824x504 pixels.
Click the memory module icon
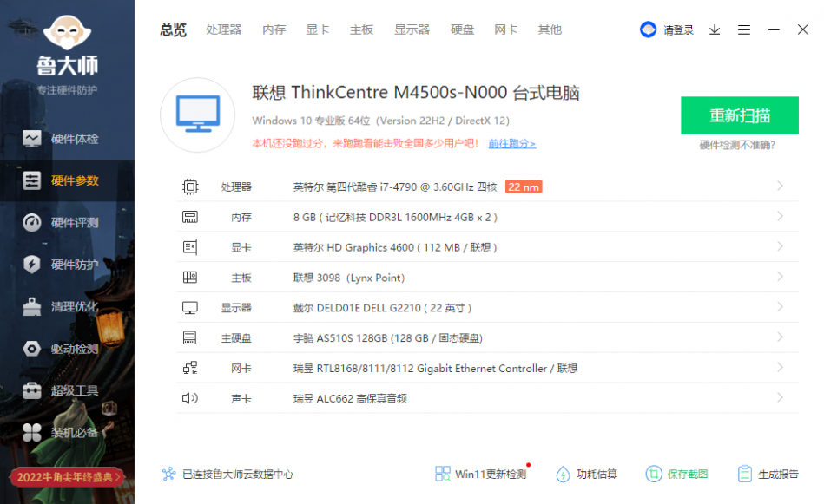[x=190, y=217]
